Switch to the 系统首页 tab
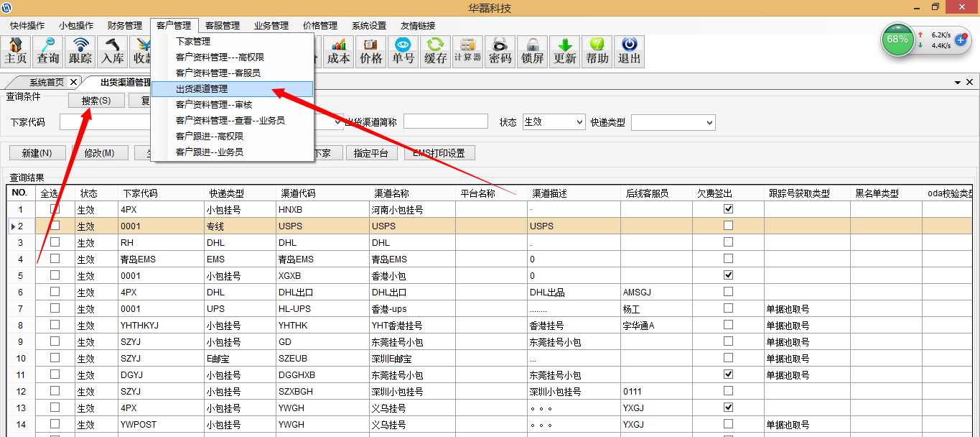 click(x=47, y=82)
